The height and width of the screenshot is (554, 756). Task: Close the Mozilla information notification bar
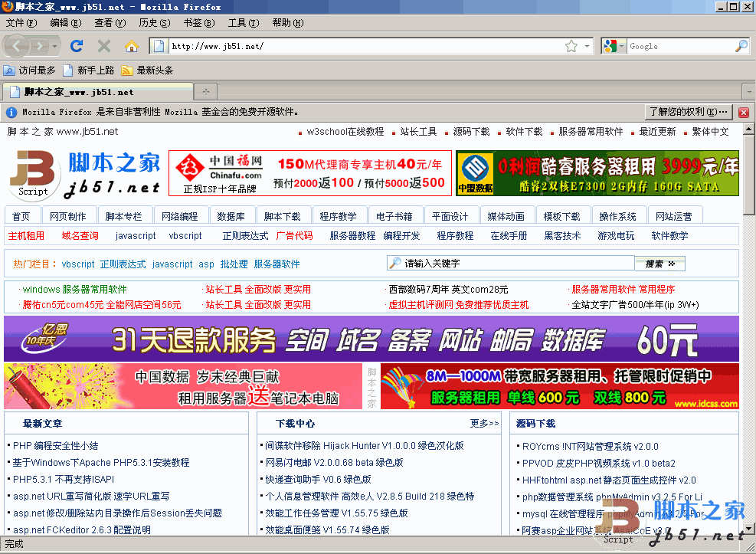pyautogui.click(x=744, y=113)
